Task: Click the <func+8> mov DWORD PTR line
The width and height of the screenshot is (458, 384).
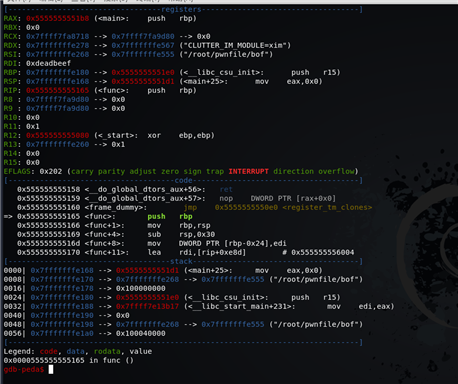Action: (152, 243)
